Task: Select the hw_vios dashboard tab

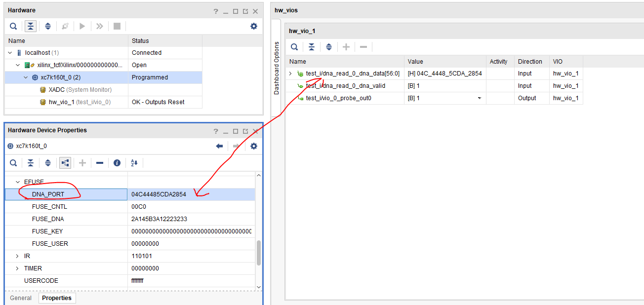Action: point(286,10)
